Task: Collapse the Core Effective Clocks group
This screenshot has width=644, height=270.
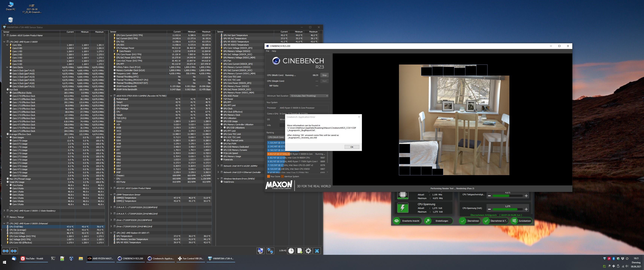Action: [x=7, y=93]
